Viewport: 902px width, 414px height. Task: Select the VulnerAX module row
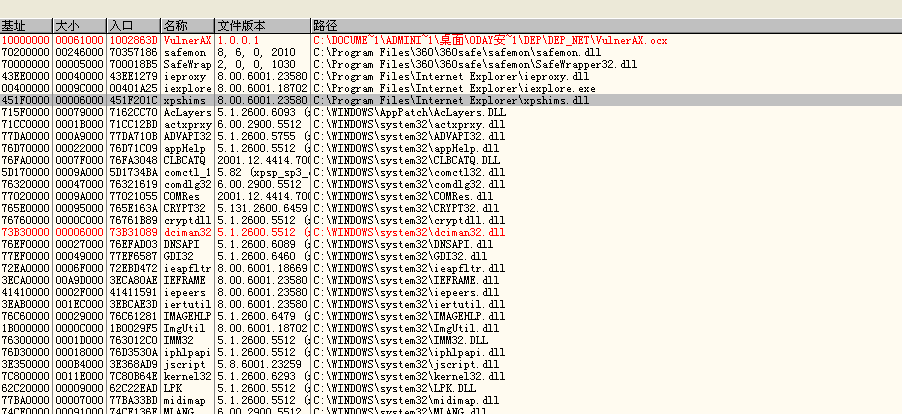click(187, 39)
